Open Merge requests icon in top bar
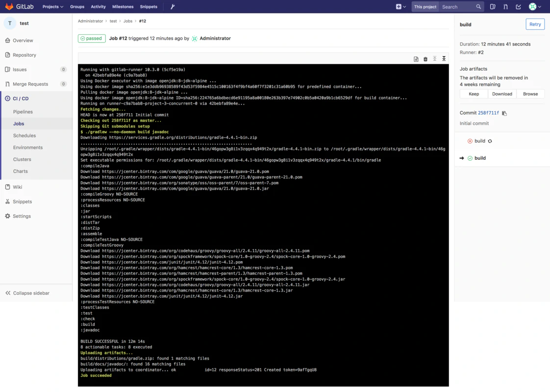Image resolution: width=550 pixels, height=392 pixels. tap(505, 7)
